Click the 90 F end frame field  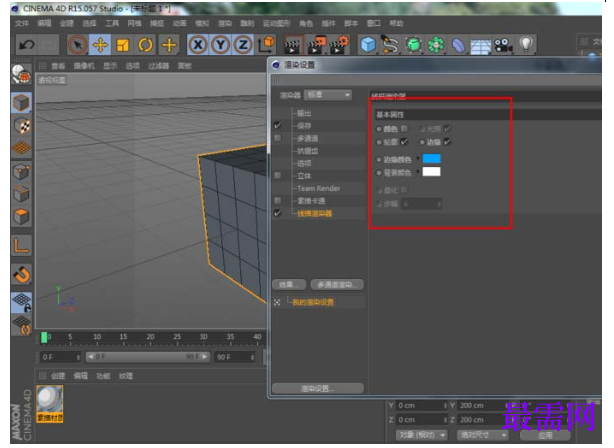tap(235, 358)
